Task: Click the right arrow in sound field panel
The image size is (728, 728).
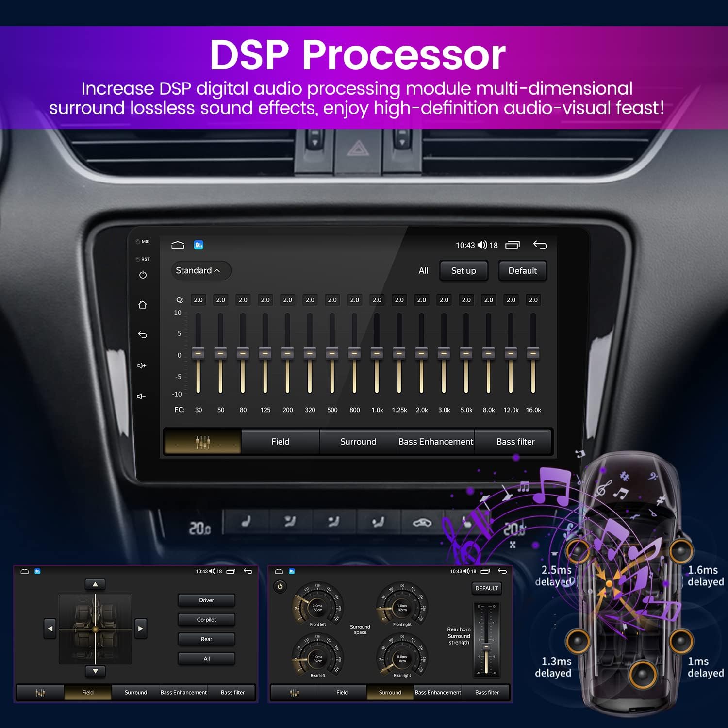Action: [140, 629]
